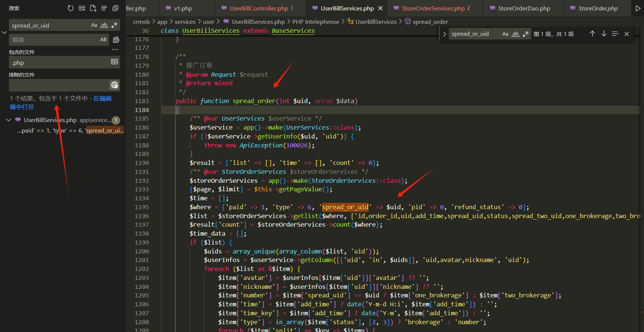Switch to v1.php tab

pos(183,8)
